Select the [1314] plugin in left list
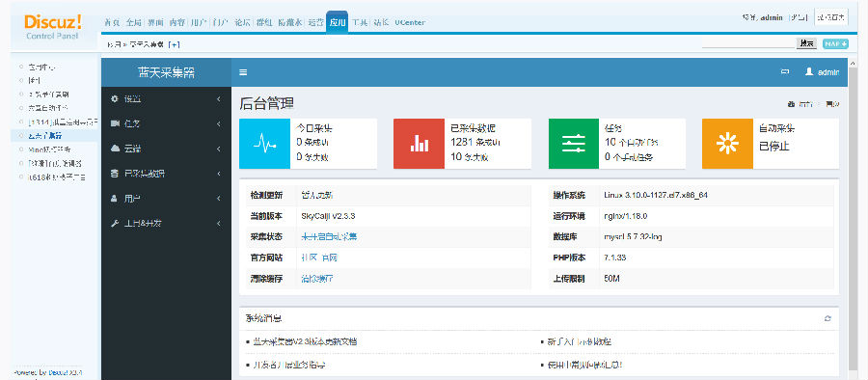This screenshot has width=868, height=380. pyautogui.click(x=63, y=122)
